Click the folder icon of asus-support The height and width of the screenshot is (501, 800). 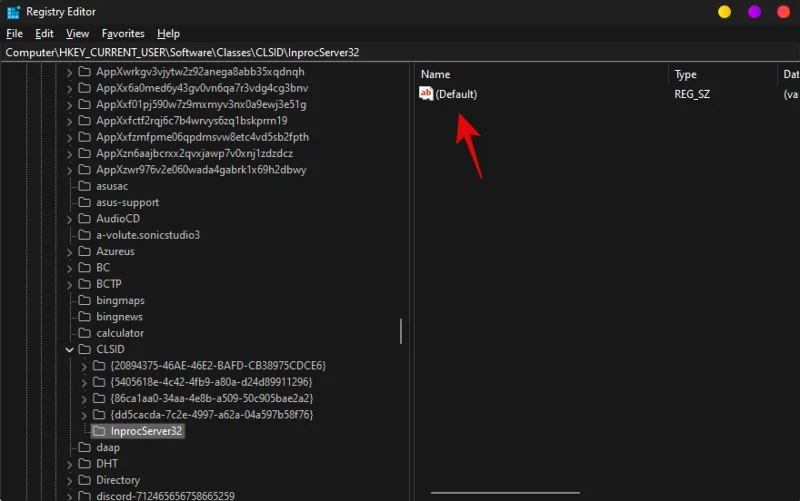[84, 202]
